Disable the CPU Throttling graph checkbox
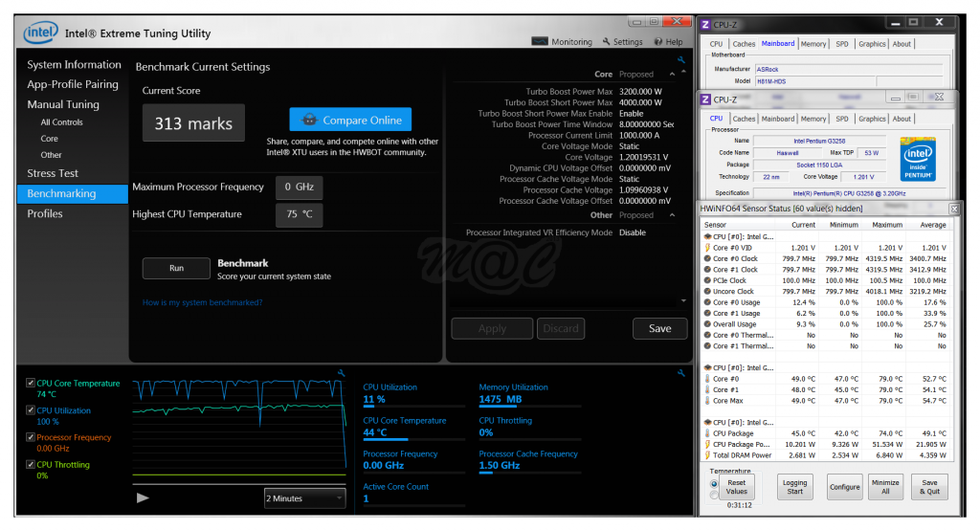This screenshot has height=530, width=980. tap(31, 465)
